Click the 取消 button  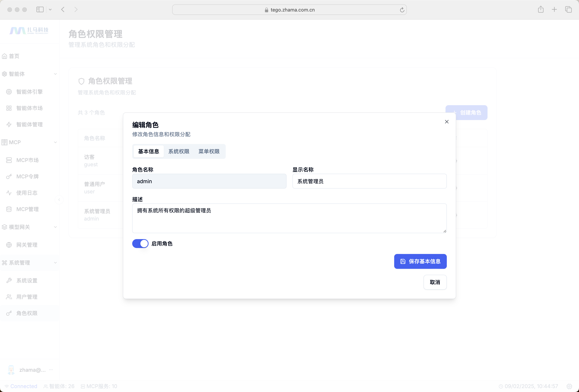[435, 282]
